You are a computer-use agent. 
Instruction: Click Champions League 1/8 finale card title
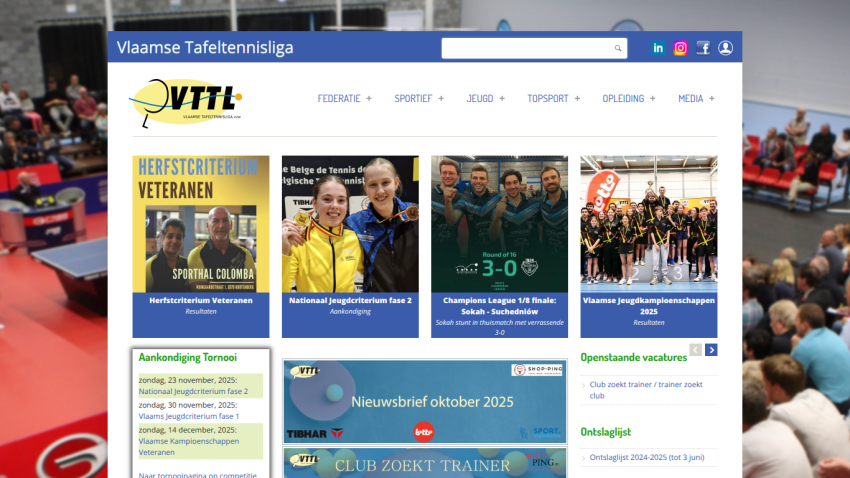coord(499,306)
